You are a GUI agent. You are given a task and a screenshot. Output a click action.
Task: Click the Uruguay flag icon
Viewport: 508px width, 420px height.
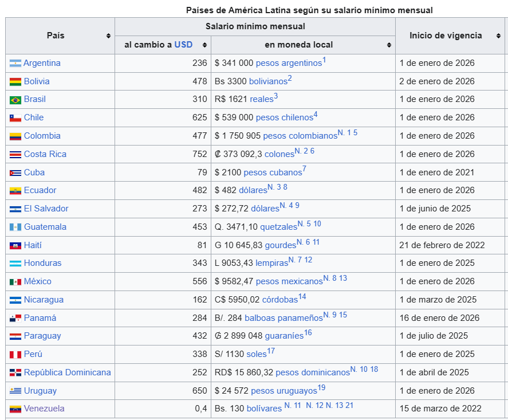15,391
